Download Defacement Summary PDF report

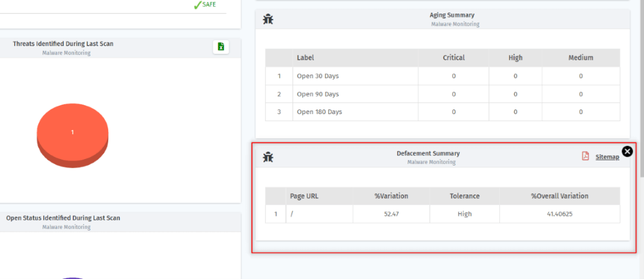[x=586, y=156]
